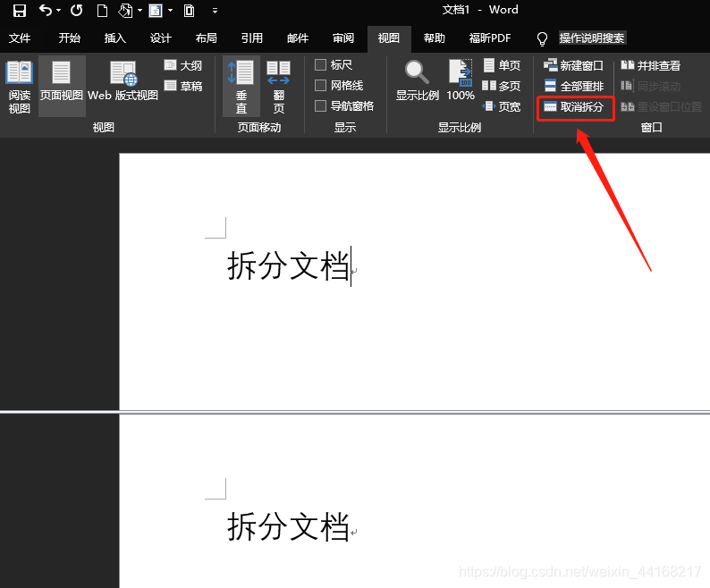Select 垂直 vertical page movement

(241, 87)
